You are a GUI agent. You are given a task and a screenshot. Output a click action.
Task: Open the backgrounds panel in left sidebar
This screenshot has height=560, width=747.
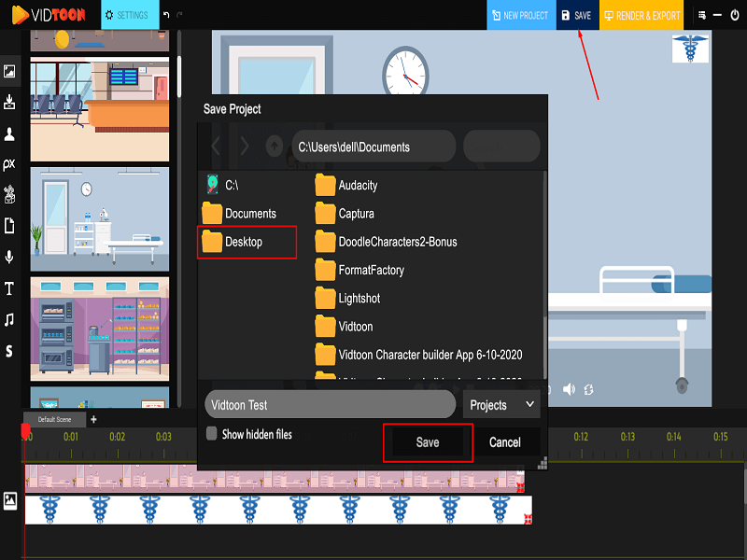9,72
